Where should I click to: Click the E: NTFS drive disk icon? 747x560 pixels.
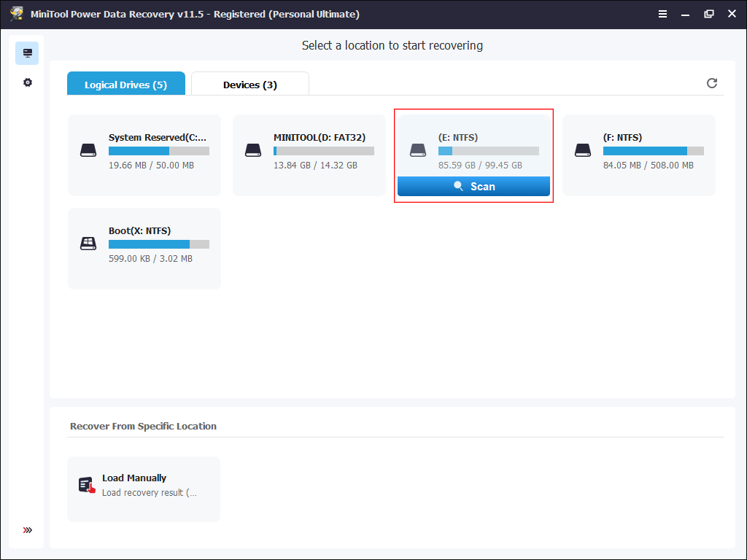point(418,150)
